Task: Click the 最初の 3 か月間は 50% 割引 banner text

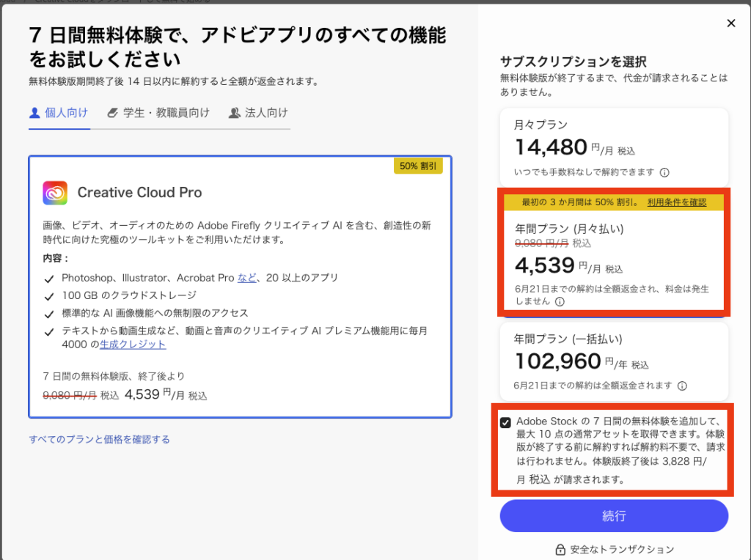Action: tap(581, 202)
